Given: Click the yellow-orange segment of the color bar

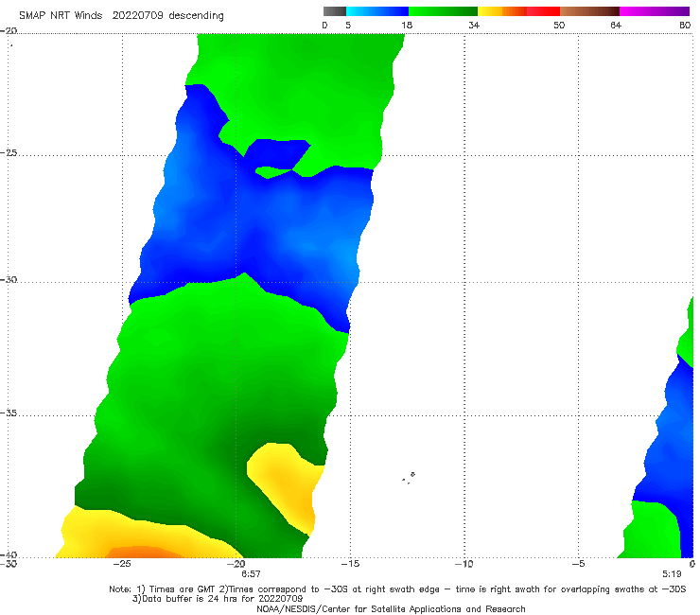Looking at the screenshot, I should (502, 11).
